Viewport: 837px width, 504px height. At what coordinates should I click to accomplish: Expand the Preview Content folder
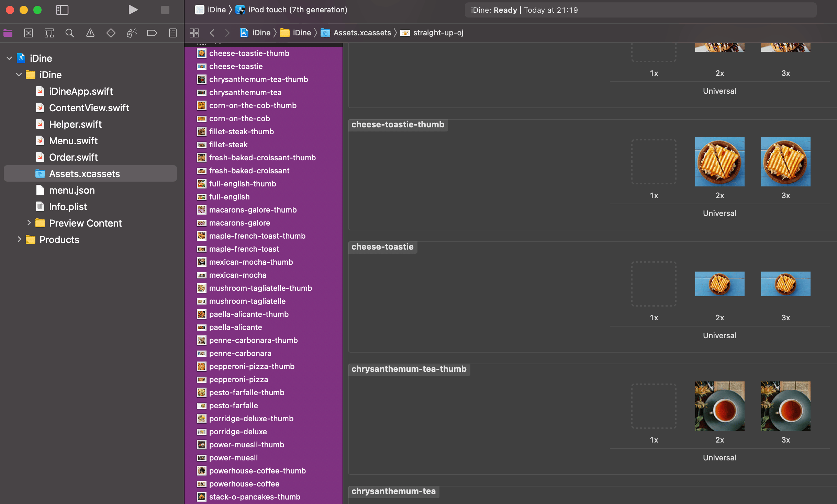click(29, 223)
